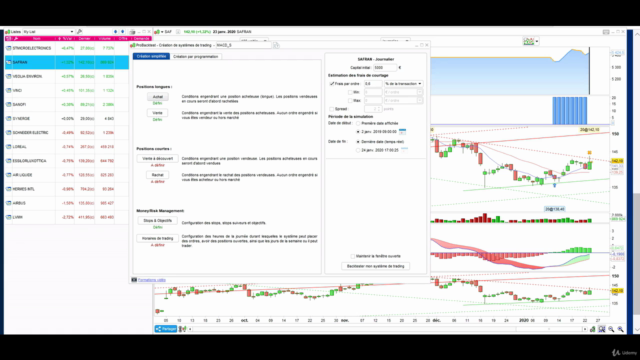Click the Spread points stepper
The width and height of the screenshot is (640, 360).
click(x=379, y=109)
